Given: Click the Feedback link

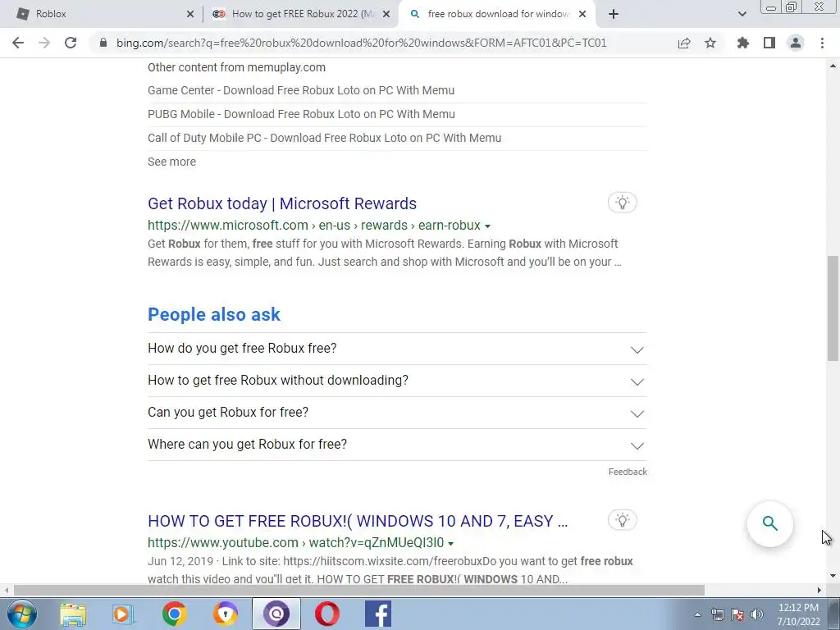Looking at the screenshot, I should (628, 472).
